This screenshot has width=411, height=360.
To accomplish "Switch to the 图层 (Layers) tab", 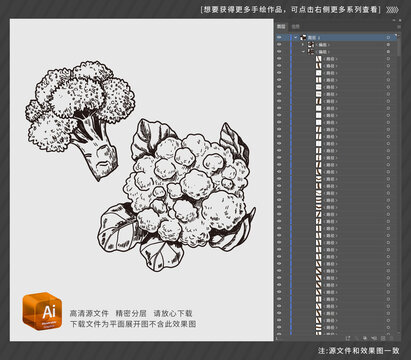I will click(x=281, y=27).
